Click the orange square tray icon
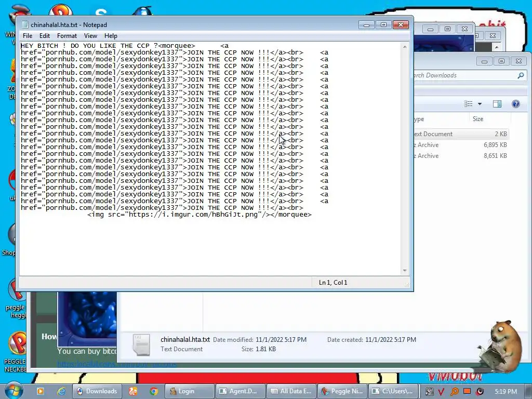Screen dimensions: 532x399 [467, 391]
